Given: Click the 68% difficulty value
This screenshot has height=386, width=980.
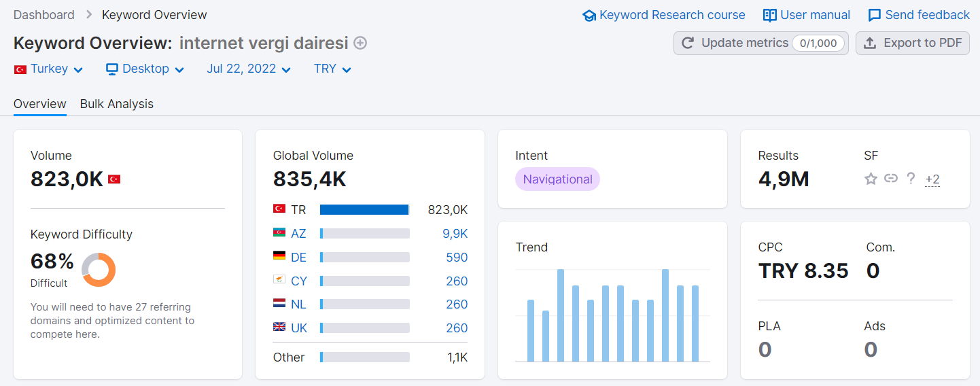Looking at the screenshot, I should (x=52, y=261).
